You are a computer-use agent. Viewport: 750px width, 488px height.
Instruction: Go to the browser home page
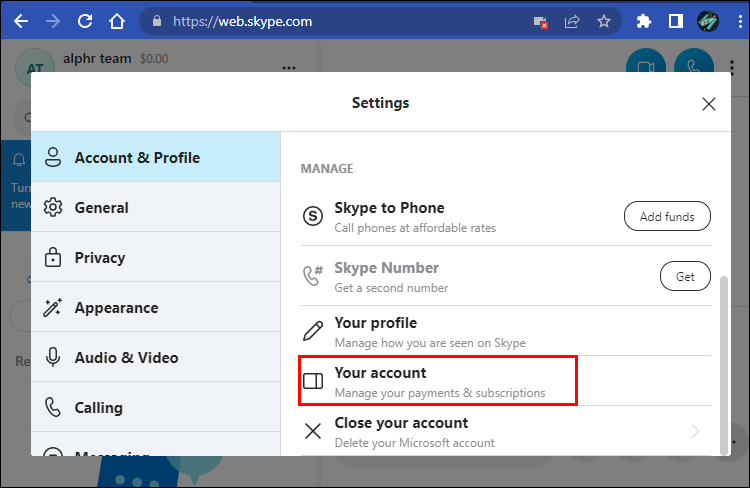click(117, 20)
